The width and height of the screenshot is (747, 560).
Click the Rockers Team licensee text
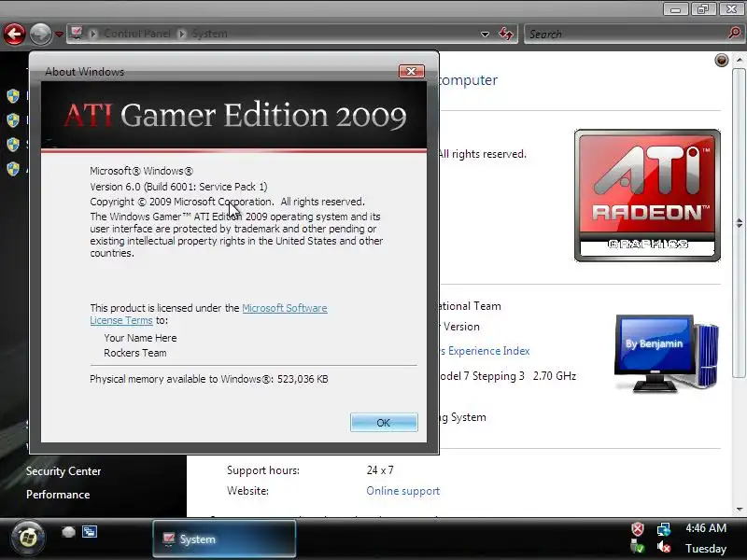pyautogui.click(x=135, y=353)
